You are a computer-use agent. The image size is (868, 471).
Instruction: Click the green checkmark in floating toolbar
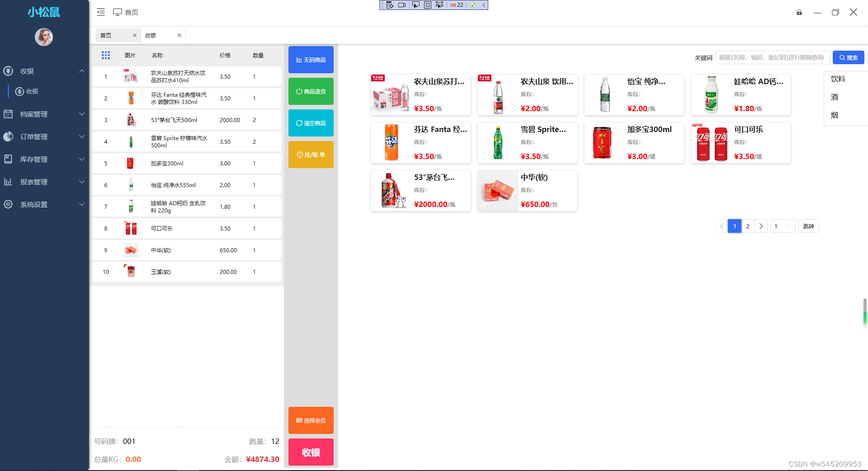[x=473, y=5]
